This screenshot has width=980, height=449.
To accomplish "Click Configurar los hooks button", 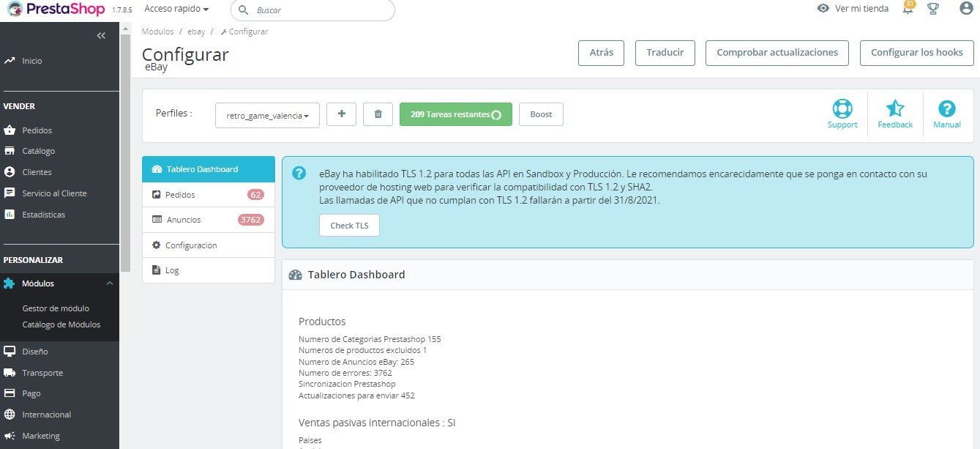I will [917, 53].
